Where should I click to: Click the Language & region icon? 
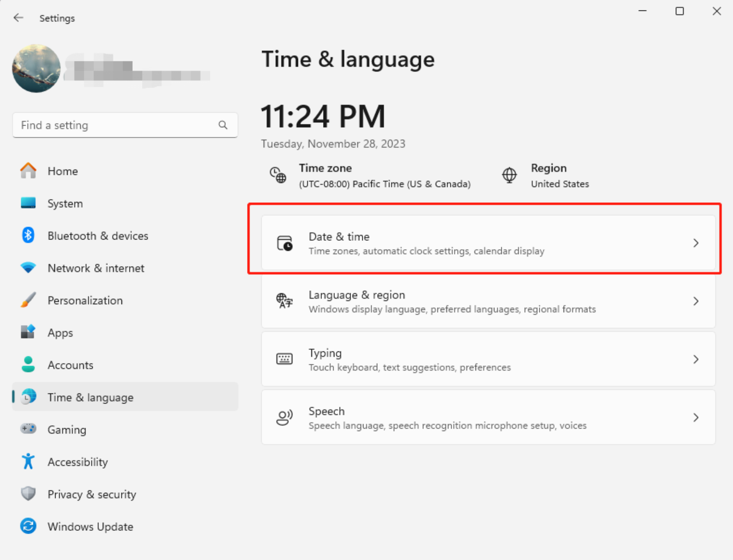point(285,301)
